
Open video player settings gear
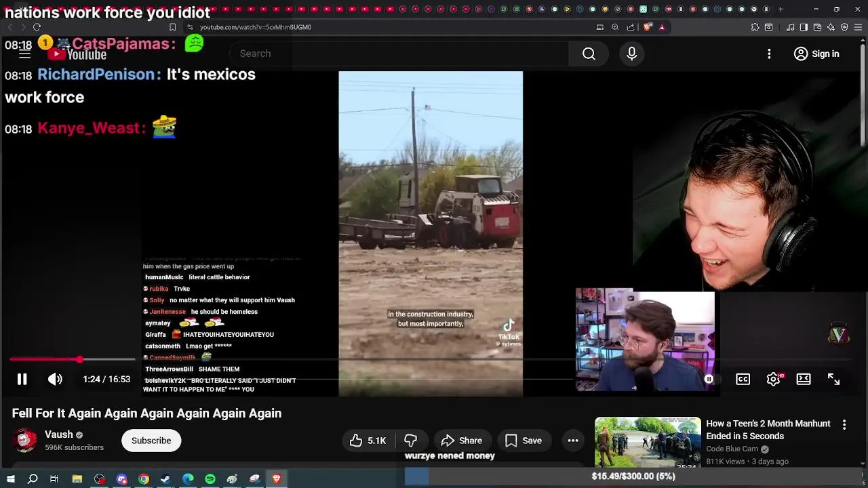(773, 380)
